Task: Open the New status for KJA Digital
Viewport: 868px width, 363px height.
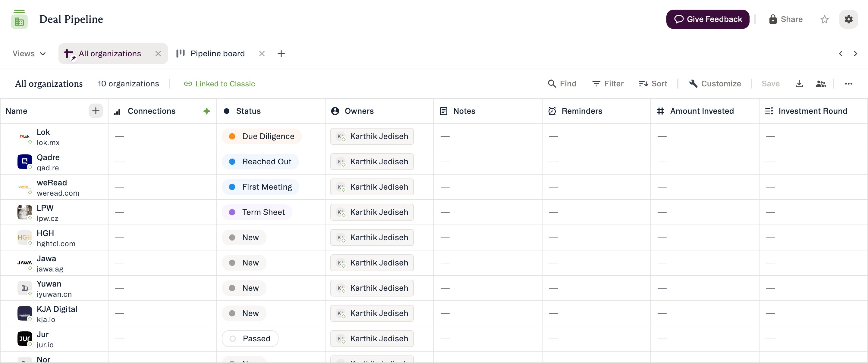Action: (244, 313)
